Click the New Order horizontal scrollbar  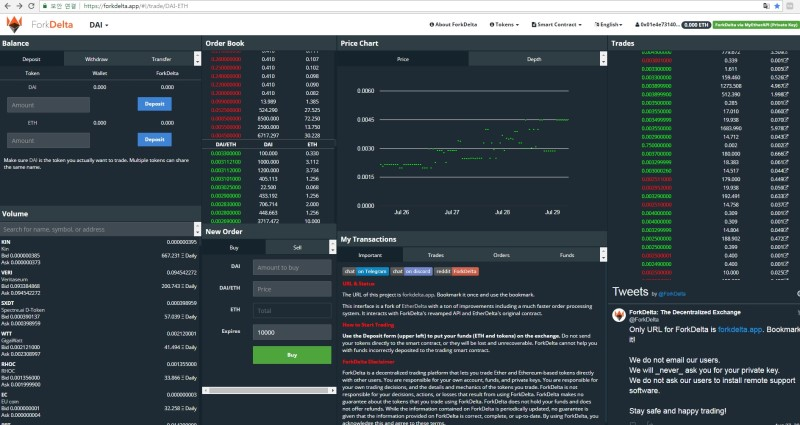click(269, 390)
